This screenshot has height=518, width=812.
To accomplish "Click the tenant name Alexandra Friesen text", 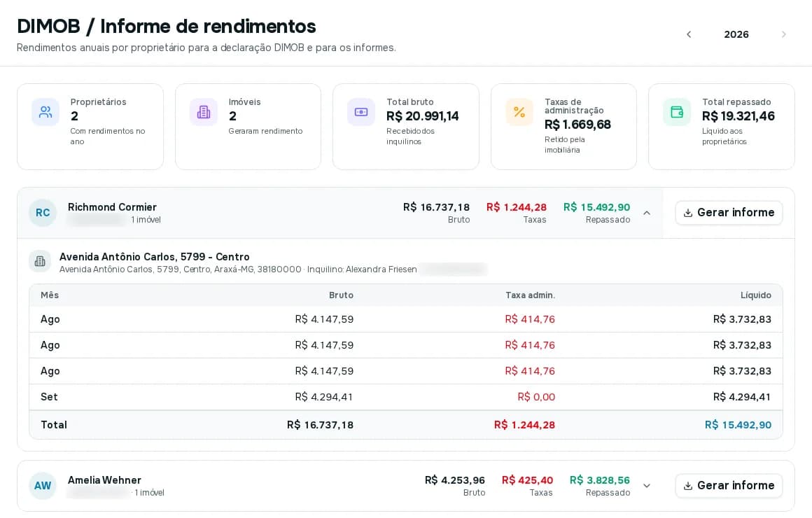I will click(381, 269).
